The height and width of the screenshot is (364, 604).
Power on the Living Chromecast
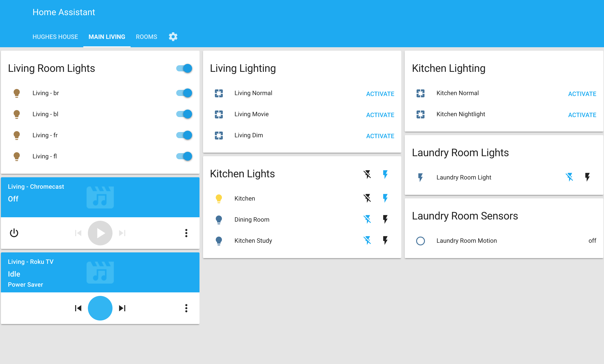point(14,233)
